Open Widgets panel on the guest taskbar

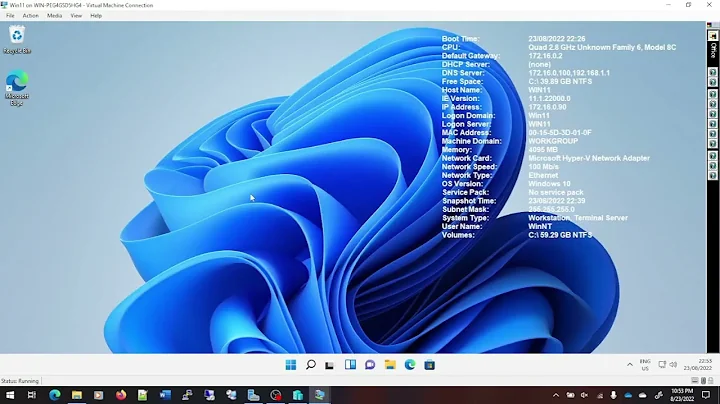coord(350,365)
